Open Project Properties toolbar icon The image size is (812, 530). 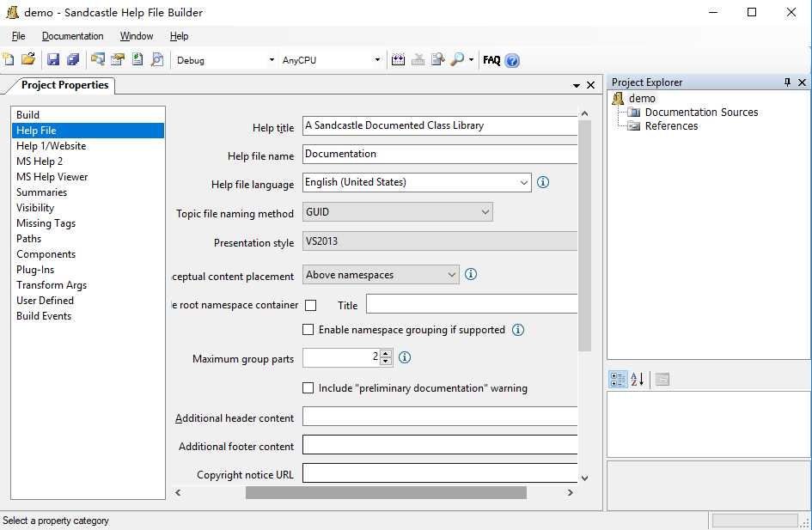pyautogui.click(x=118, y=59)
